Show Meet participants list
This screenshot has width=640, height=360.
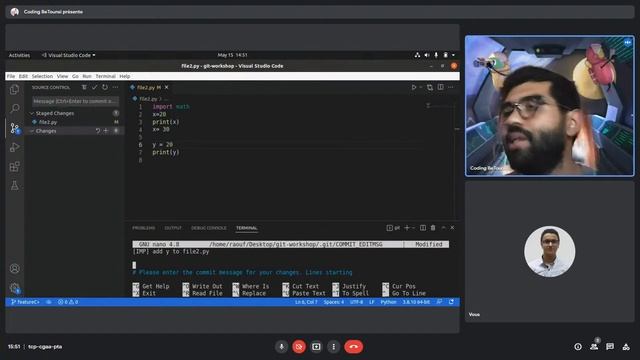pos(594,347)
